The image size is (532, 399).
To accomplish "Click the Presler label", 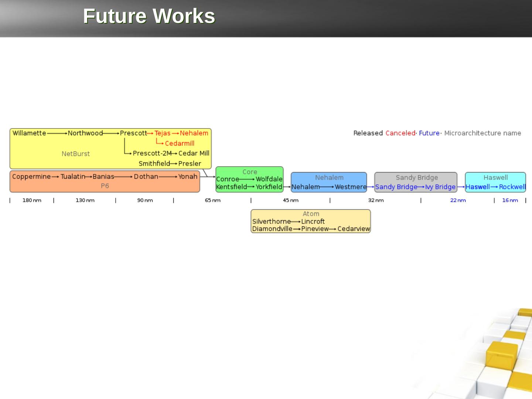I will [x=190, y=164].
